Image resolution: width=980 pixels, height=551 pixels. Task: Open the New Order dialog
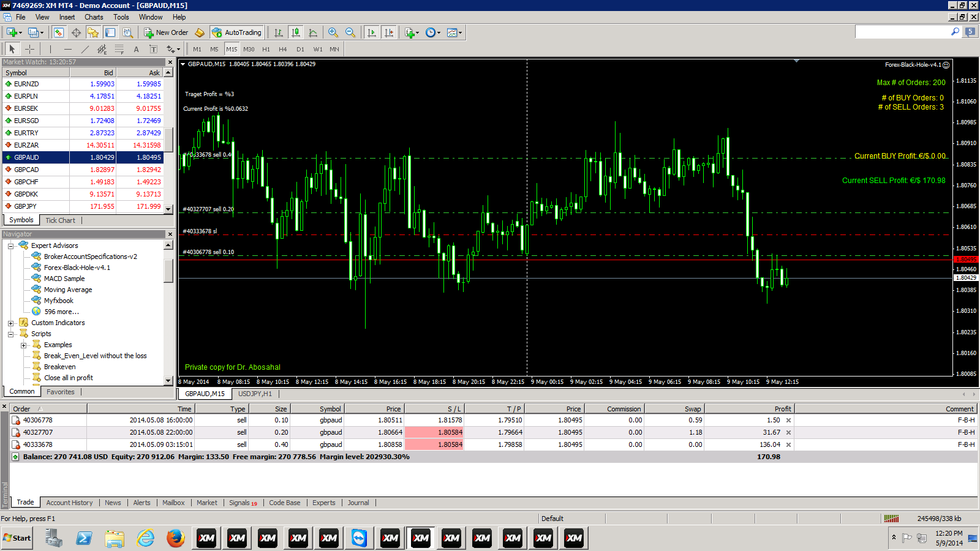[x=165, y=32]
